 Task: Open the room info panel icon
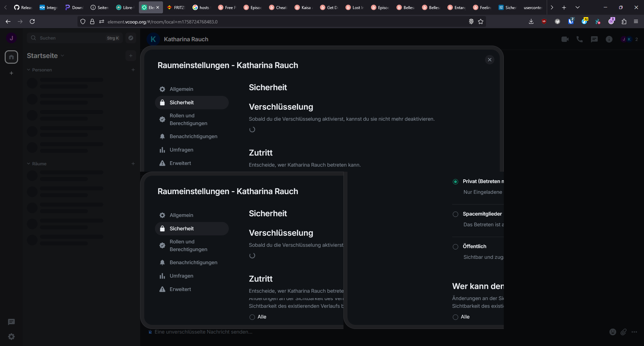[609, 39]
